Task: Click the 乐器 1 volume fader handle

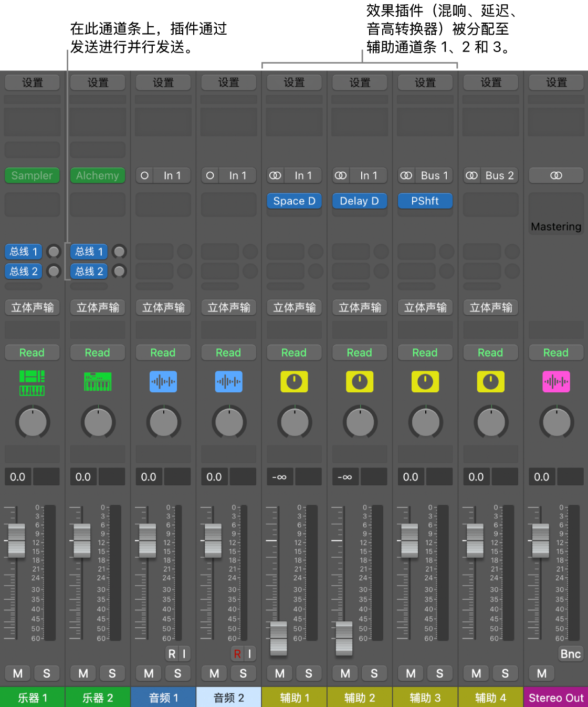Action: [x=16, y=540]
